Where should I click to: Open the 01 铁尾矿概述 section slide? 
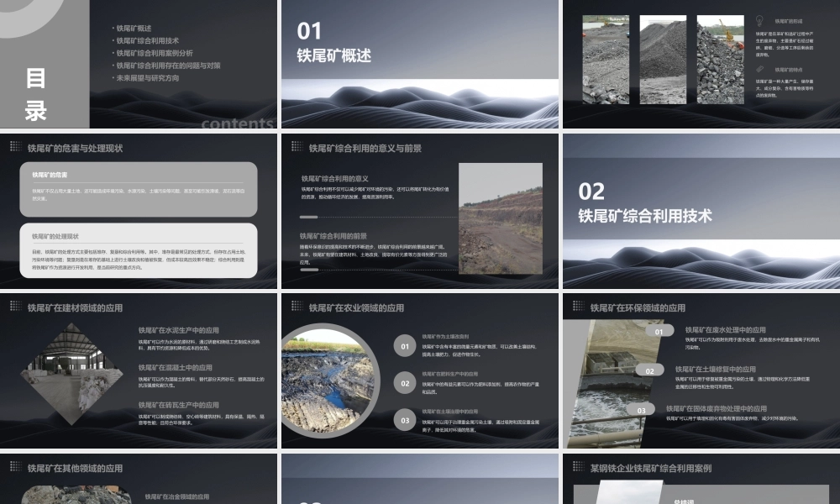point(420,64)
